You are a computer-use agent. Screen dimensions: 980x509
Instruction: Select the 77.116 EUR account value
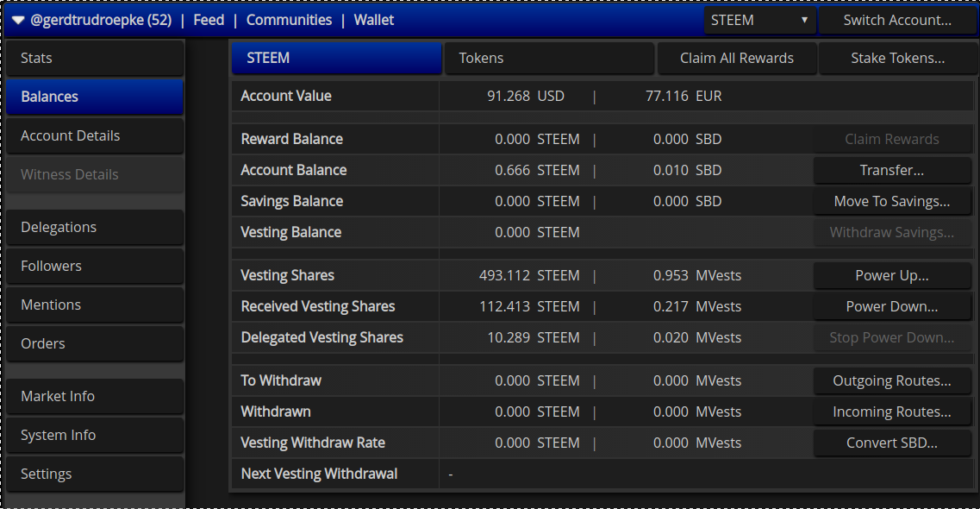(x=684, y=96)
